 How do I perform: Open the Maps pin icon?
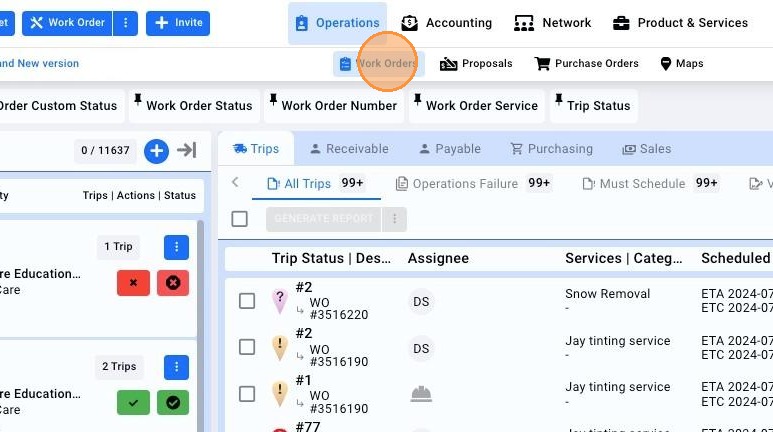pyautogui.click(x=666, y=64)
